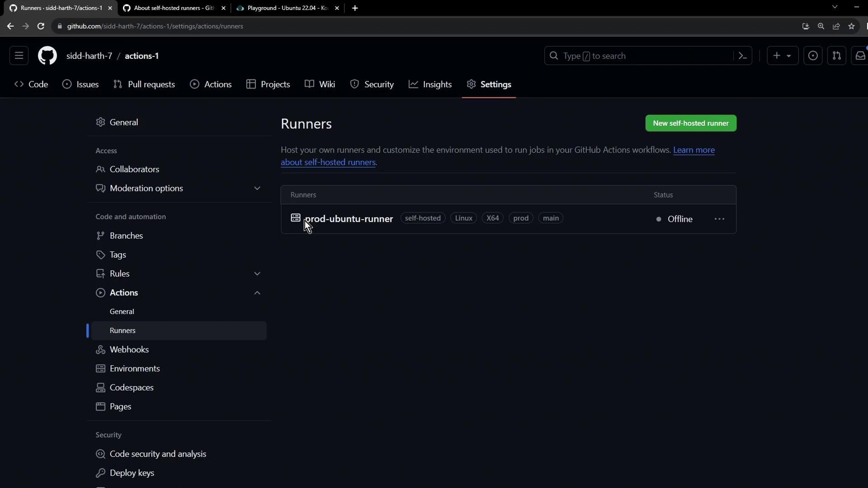Click the GitHub Octocat home logo
Screen dimensions: 868x488
click(x=47, y=56)
